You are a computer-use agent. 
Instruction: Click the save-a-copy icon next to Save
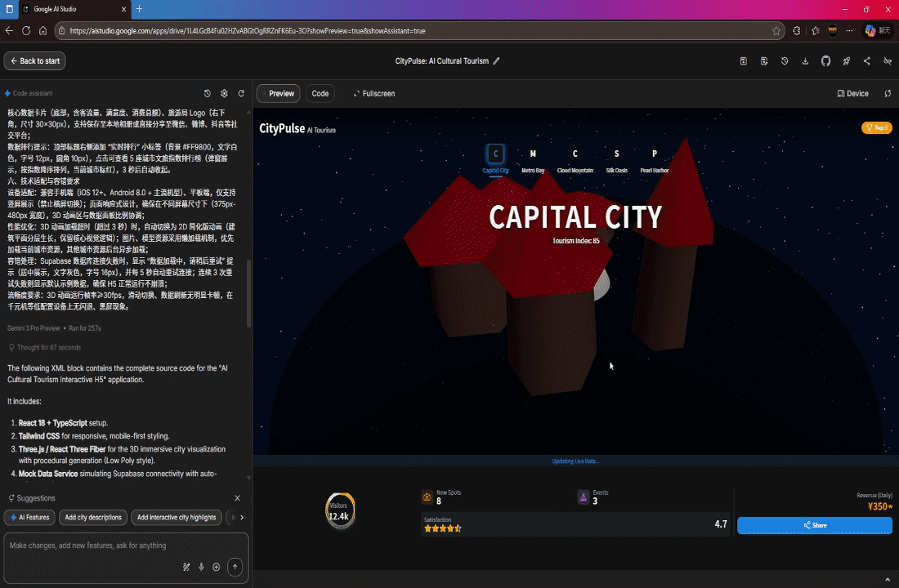(763, 60)
